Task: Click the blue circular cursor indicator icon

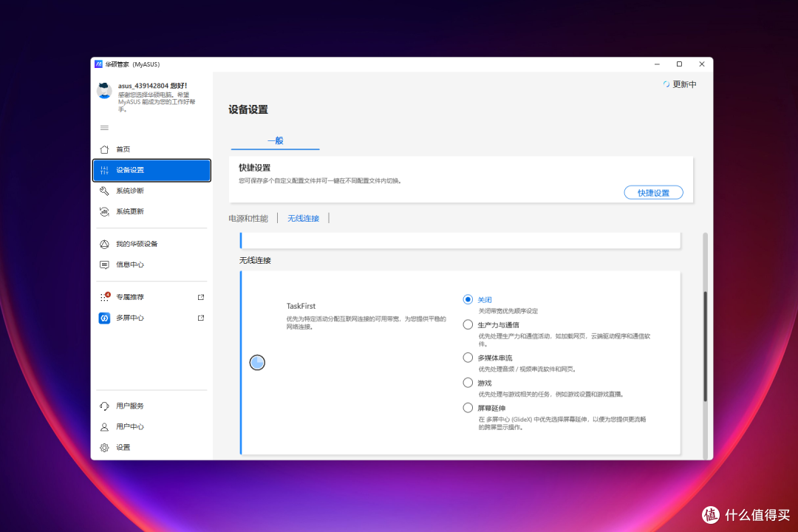Action: coord(258,363)
